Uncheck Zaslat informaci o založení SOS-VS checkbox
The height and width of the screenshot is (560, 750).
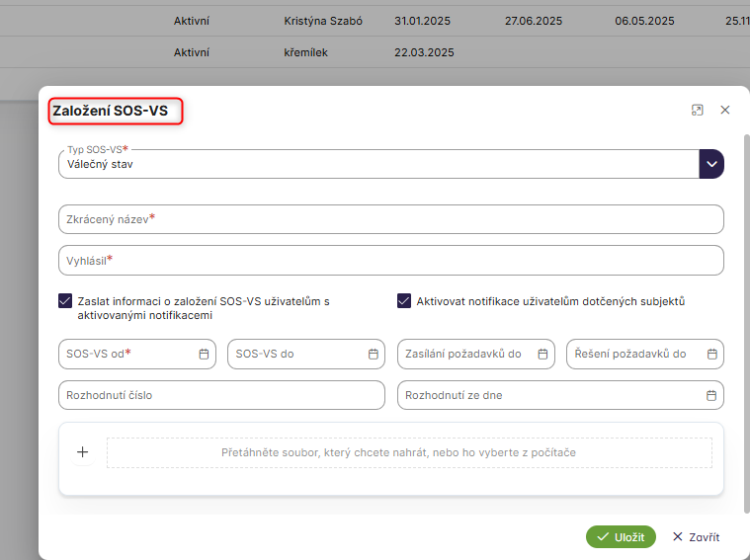(x=65, y=301)
